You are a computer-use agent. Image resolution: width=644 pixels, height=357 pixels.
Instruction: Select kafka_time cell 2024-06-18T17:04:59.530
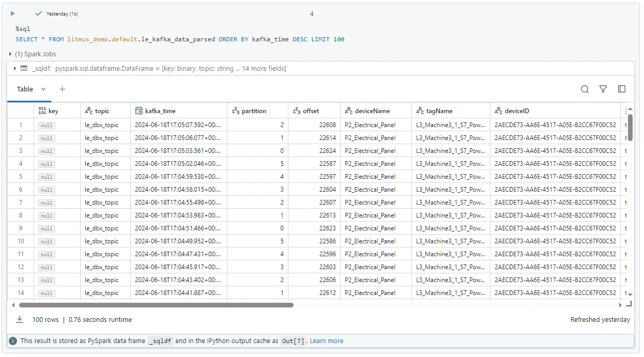[179, 177]
